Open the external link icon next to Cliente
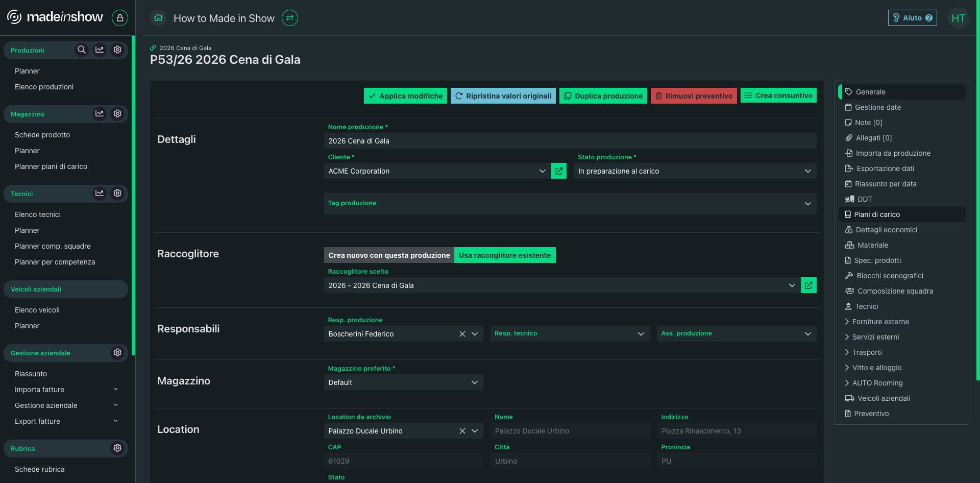 click(559, 171)
